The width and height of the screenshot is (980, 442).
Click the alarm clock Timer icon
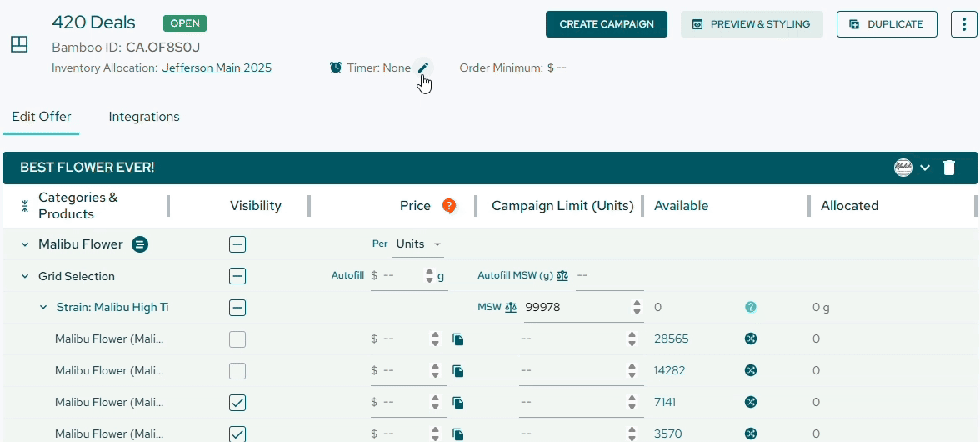tap(336, 68)
